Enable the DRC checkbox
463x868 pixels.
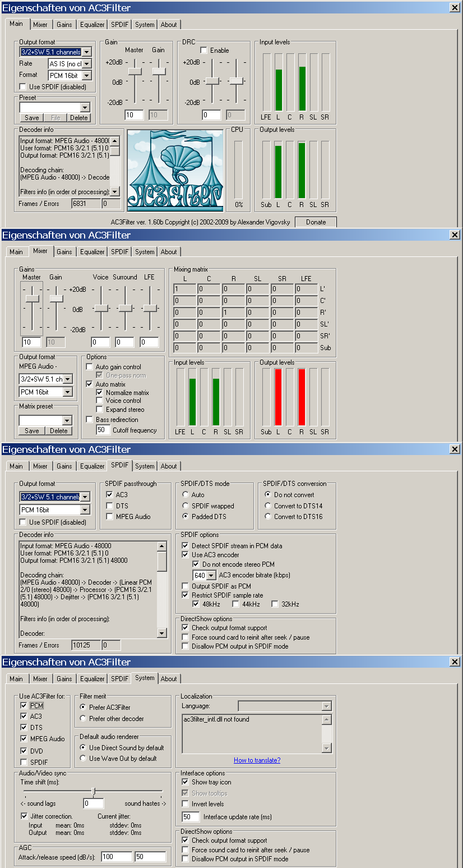click(x=203, y=50)
